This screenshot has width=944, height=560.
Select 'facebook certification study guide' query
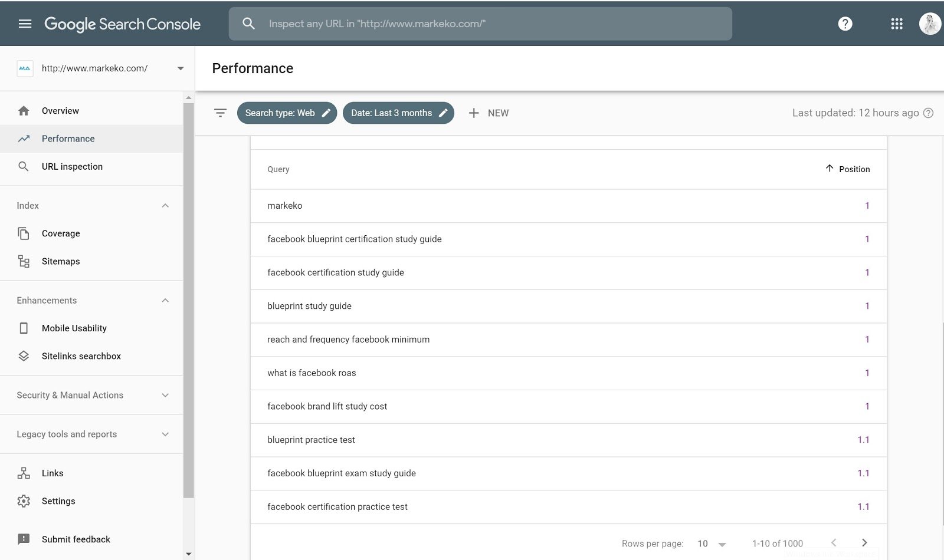[x=568, y=273]
